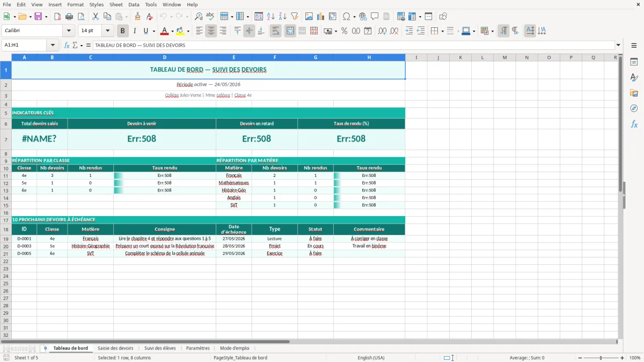Viewport: 644px width, 362px height.
Task: Switch to Saisie des devoirs sheet tab
Action: (115, 348)
